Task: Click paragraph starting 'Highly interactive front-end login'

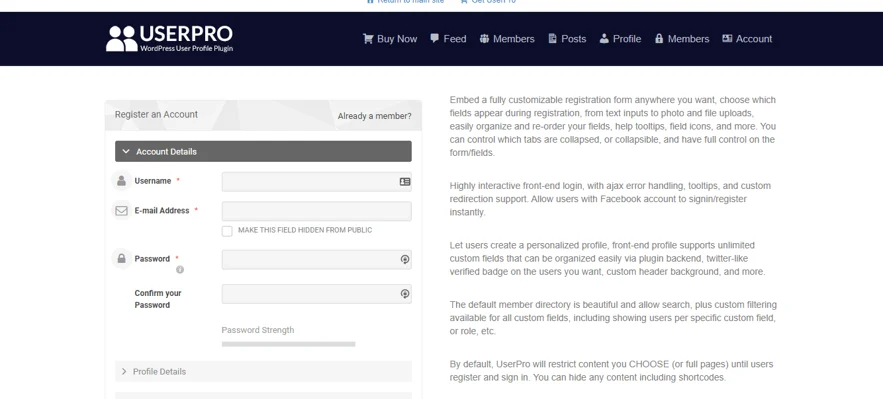Action: coord(610,199)
